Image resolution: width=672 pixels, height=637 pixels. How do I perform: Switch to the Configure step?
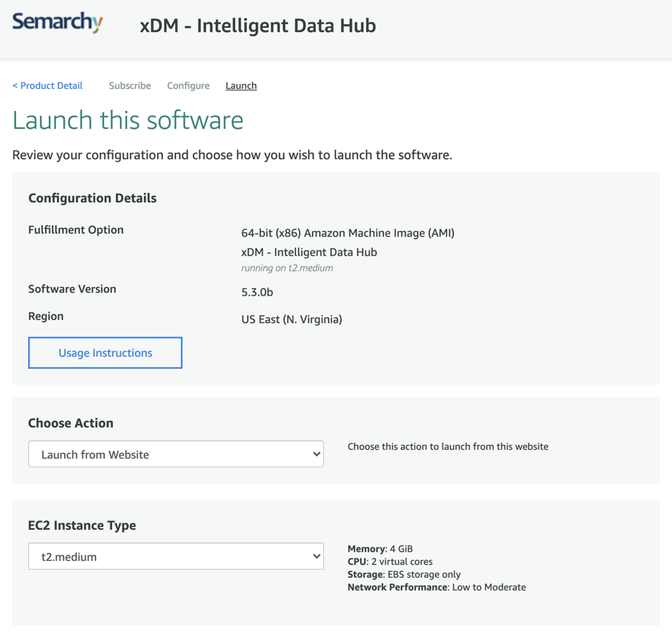tap(188, 86)
